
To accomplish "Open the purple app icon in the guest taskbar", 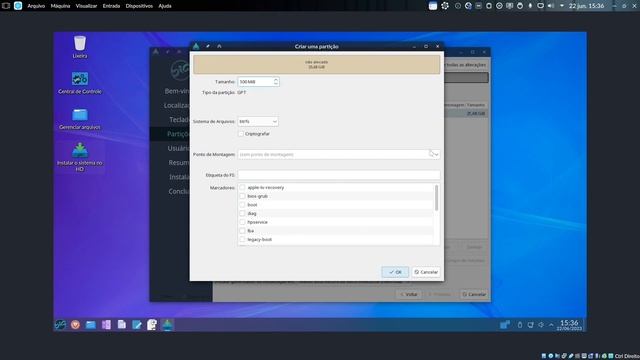I will [106, 324].
